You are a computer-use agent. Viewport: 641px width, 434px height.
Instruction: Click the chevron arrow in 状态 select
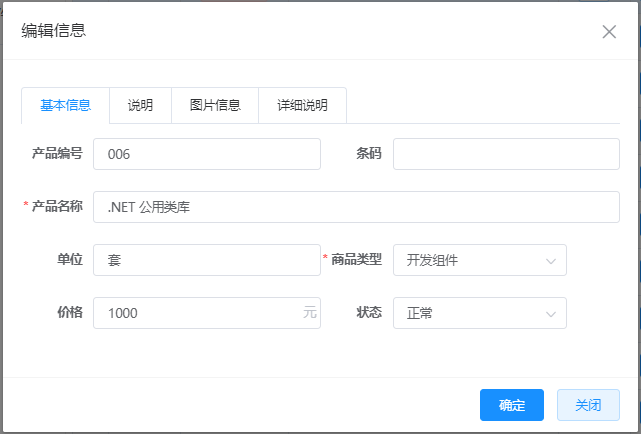coord(551,314)
